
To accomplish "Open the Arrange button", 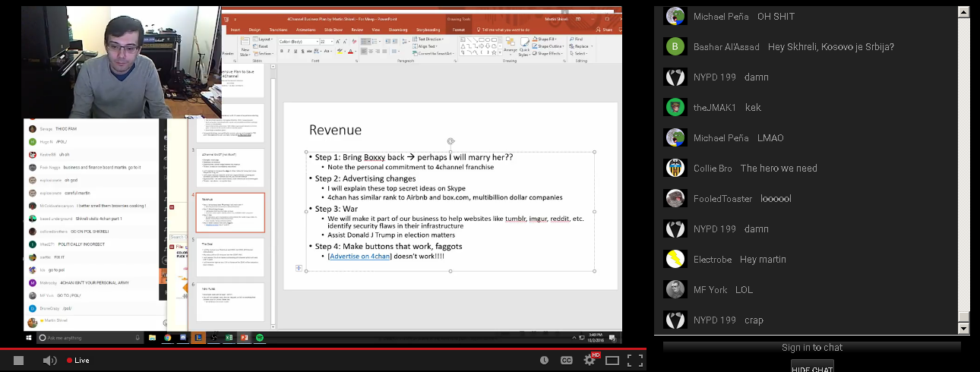I will click(x=511, y=46).
